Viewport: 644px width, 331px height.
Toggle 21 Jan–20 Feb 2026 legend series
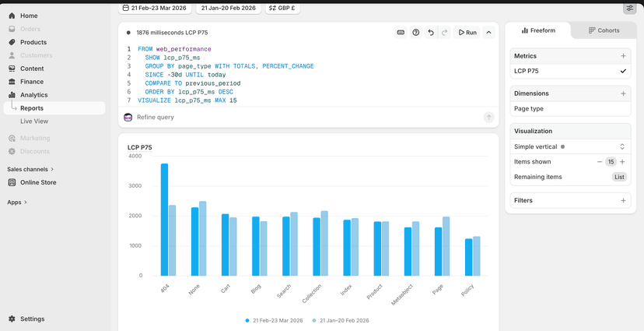pyautogui.click(x=341, y=320)
